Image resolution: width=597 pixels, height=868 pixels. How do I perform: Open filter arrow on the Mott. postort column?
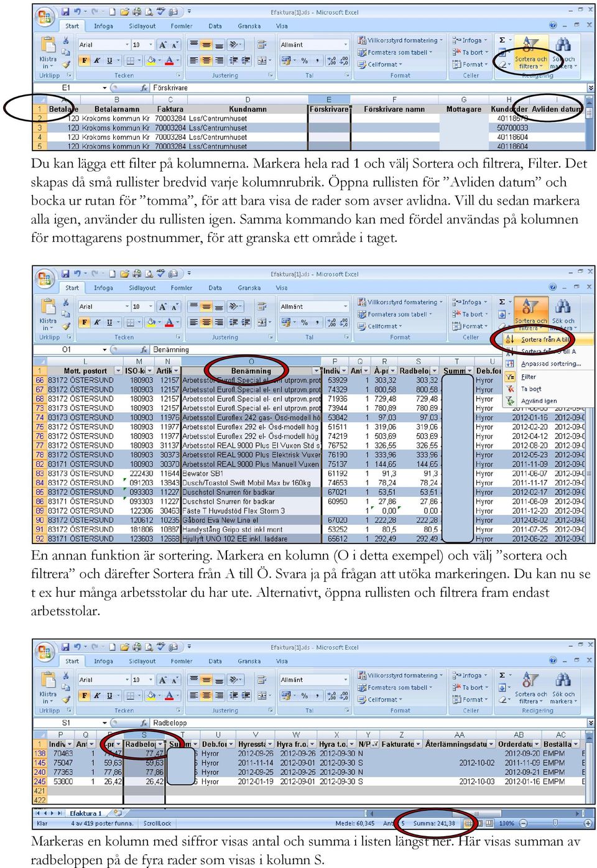point(118,371)
